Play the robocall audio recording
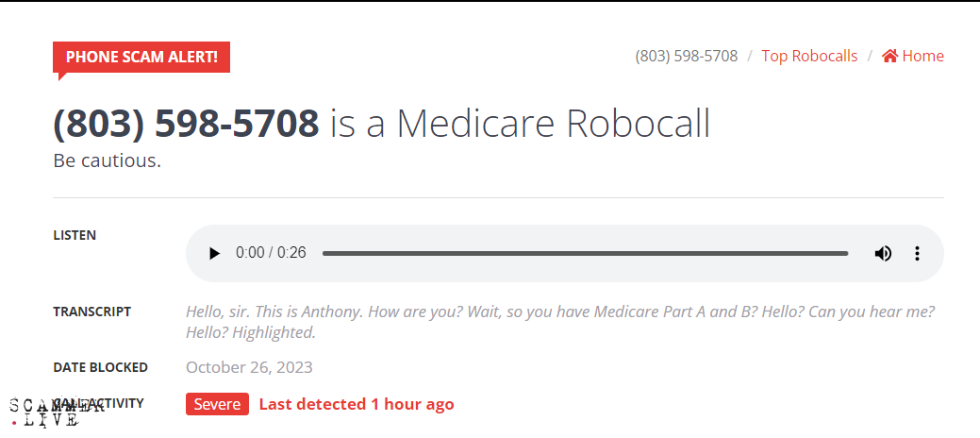The width and height of the screenshot is (980, 438). tap(214, 254)
